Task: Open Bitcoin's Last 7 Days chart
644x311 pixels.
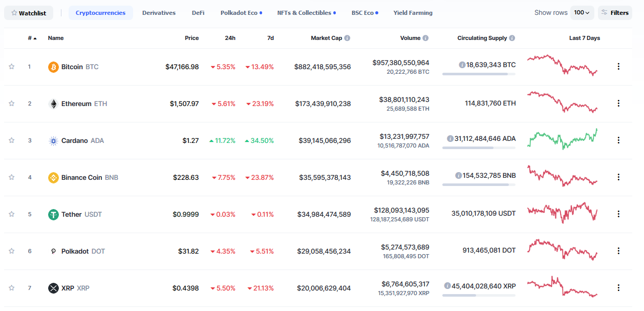Action: [x=562, y=65]
